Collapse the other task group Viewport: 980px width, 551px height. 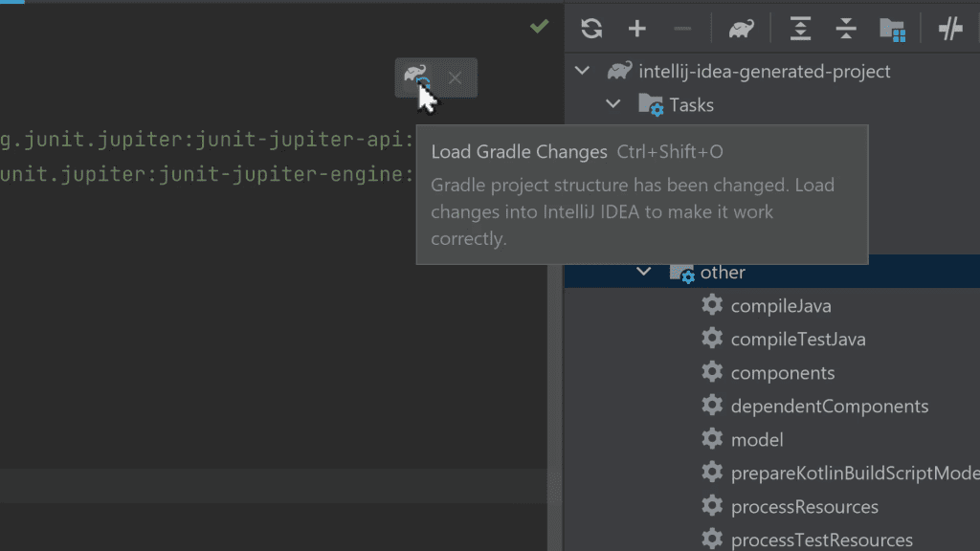click(x=644, y=272)
